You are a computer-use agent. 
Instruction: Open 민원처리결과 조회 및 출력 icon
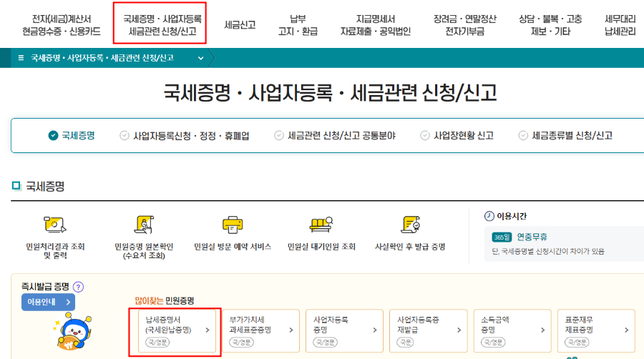click(55, 225)
